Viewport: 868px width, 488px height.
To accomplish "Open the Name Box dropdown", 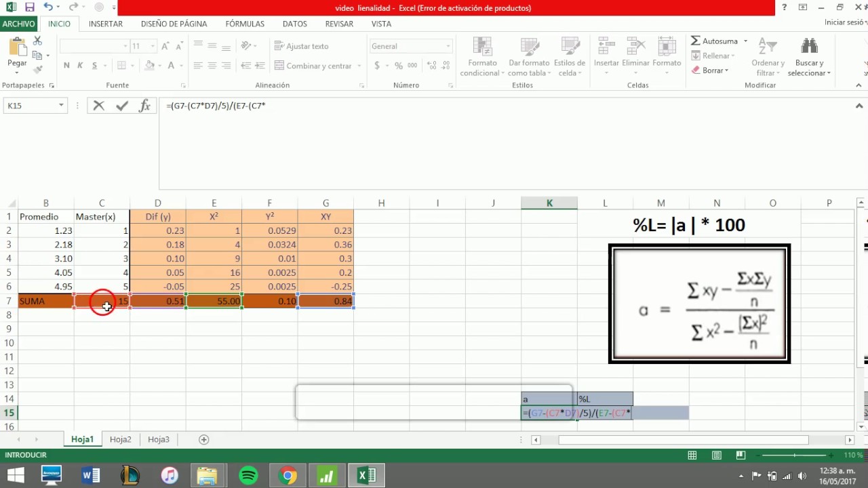I will tap(61, 106).
